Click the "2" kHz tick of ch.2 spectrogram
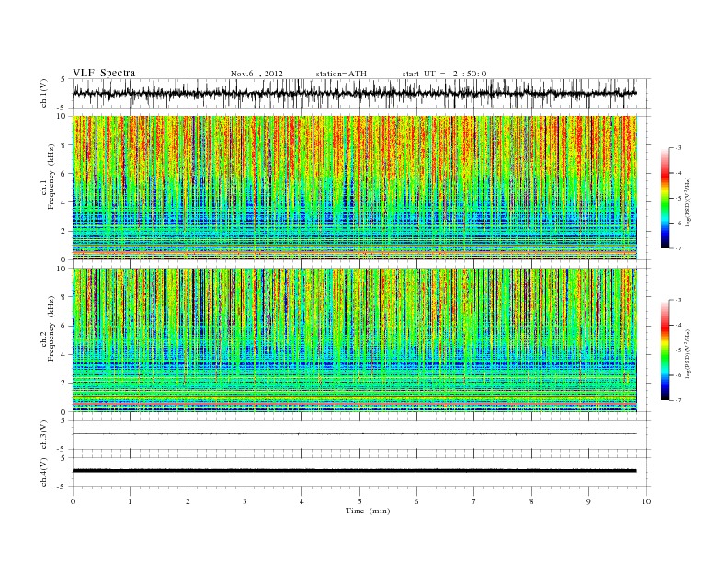The height and width of the screenshot is (563, 728). 63,384
